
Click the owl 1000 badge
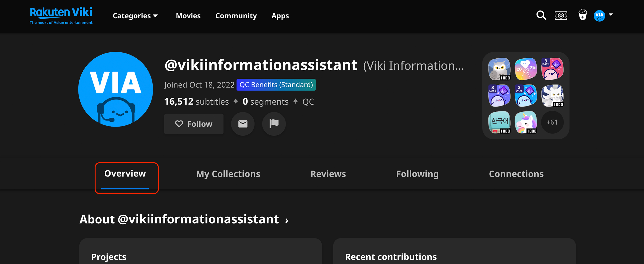tap(499, 69)
